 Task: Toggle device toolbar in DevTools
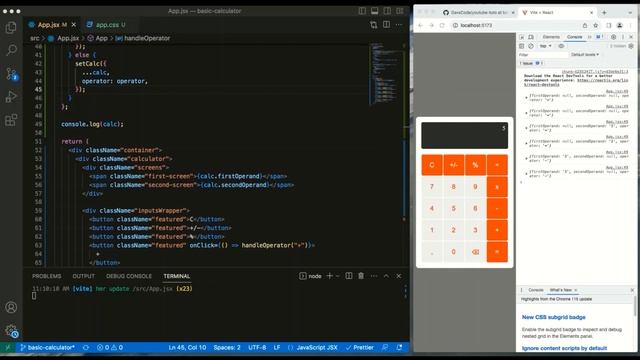click(531, 37)
